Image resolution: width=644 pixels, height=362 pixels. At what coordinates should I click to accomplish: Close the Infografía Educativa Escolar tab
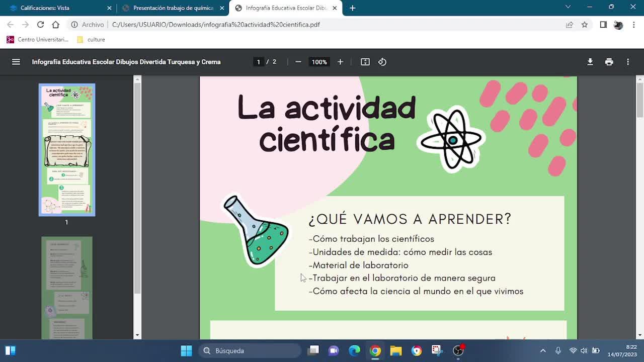click(x=335, y=8)
